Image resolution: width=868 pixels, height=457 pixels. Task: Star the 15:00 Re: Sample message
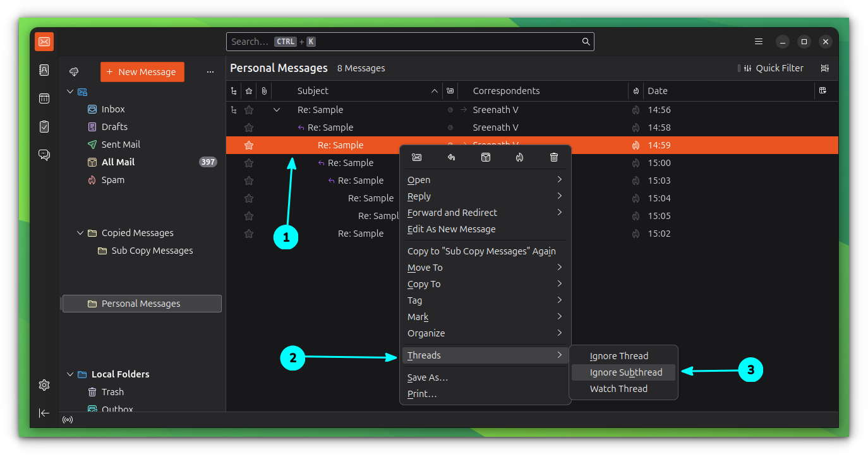(x=249, y=163)
